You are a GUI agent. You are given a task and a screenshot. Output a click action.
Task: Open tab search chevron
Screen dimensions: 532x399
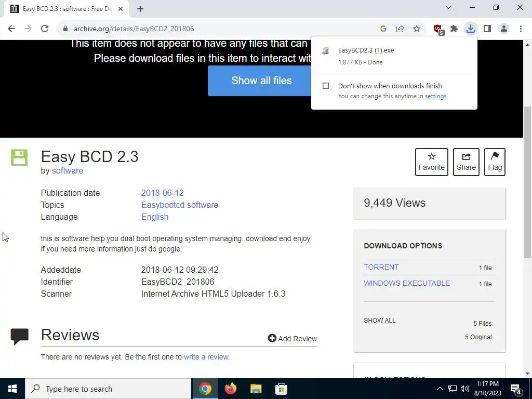point(448,7)
